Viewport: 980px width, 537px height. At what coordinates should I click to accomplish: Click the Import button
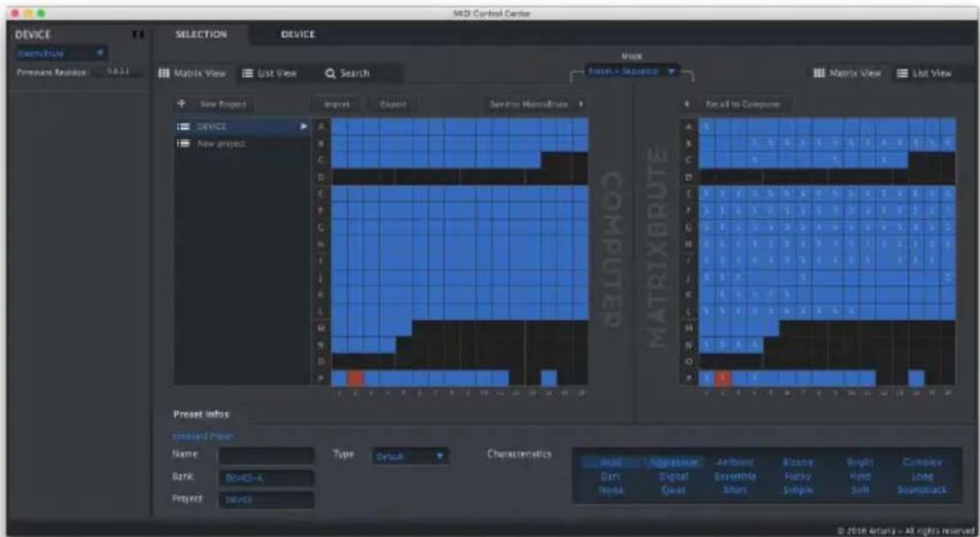337,105
